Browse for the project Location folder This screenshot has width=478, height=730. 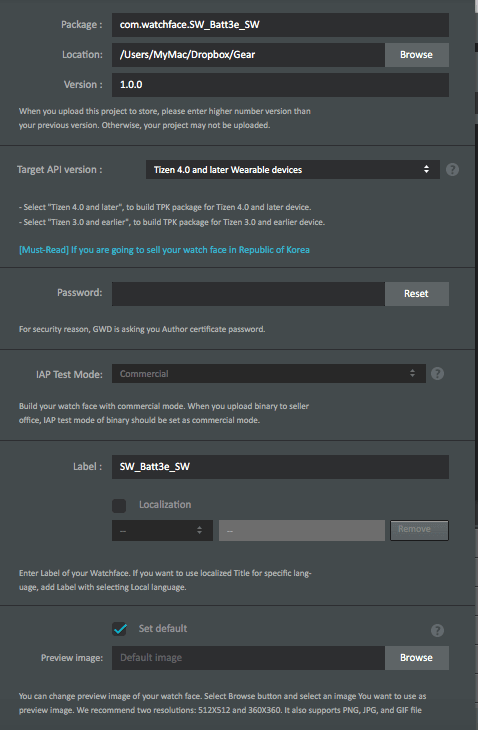tap(417, 55)
